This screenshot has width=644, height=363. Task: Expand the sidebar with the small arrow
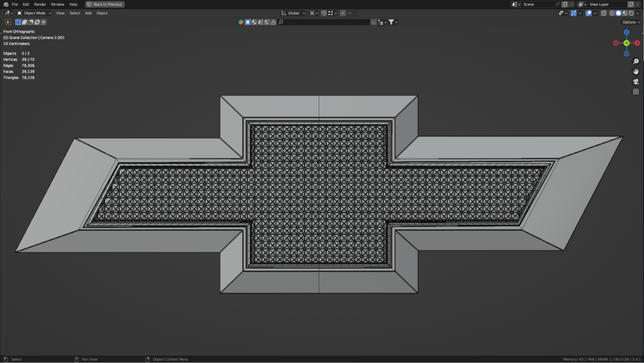tap(642, 33)
